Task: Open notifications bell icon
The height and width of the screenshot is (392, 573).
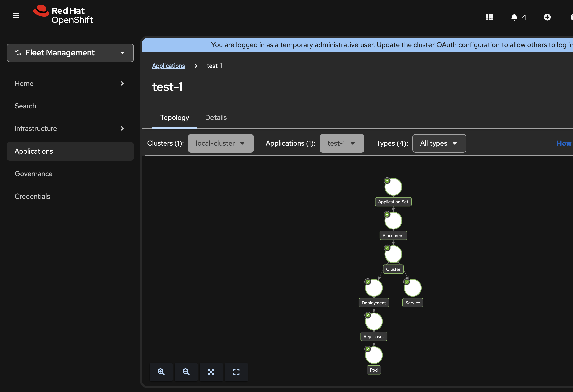Action: click(x=514, y=17)
